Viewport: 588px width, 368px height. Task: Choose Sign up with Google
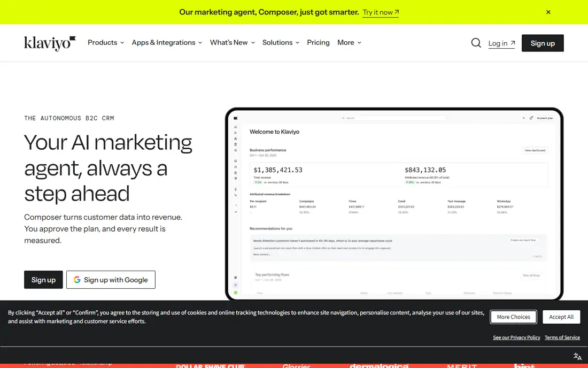coord(111,280)
